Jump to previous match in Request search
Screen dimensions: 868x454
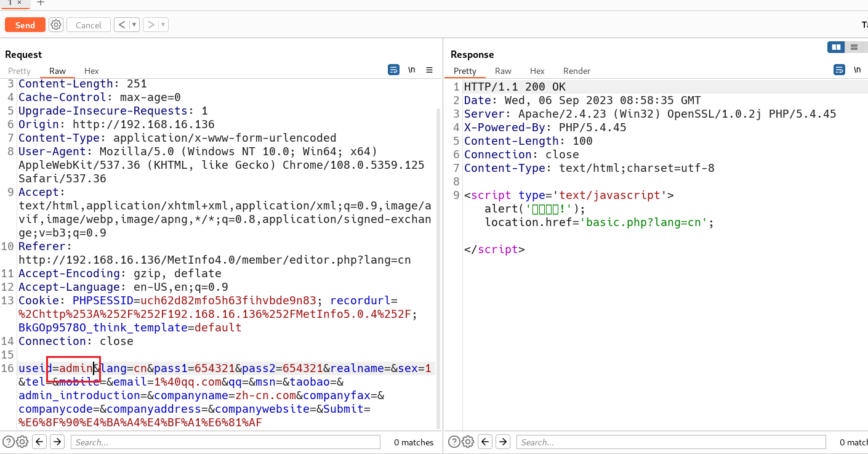click(39, 442)
